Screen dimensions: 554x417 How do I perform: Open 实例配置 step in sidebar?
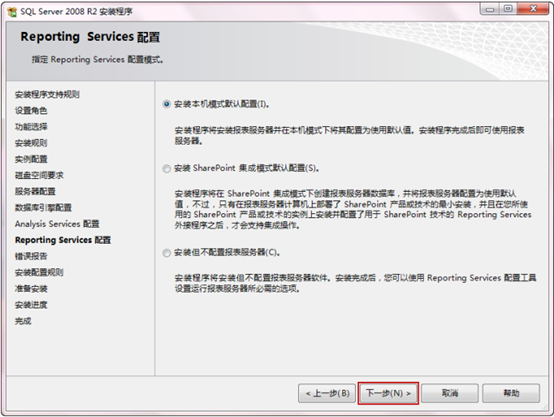tap(31, 159)
